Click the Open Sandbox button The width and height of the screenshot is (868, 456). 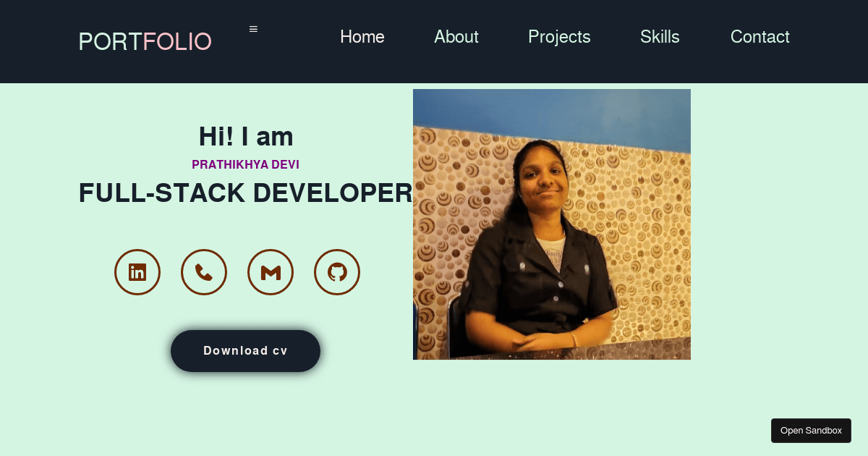[x=811, y=430]
